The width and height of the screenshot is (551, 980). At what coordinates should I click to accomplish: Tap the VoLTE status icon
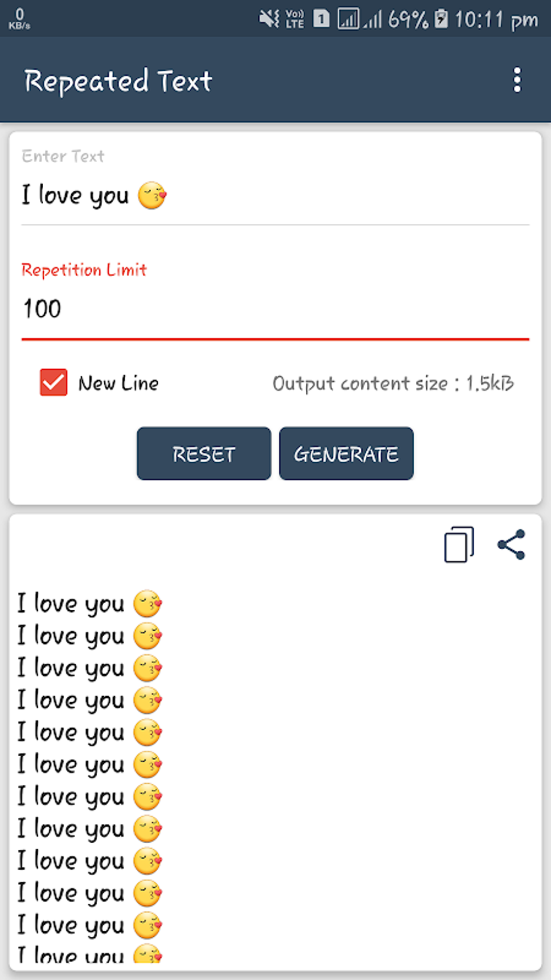[x=294, y=19]
